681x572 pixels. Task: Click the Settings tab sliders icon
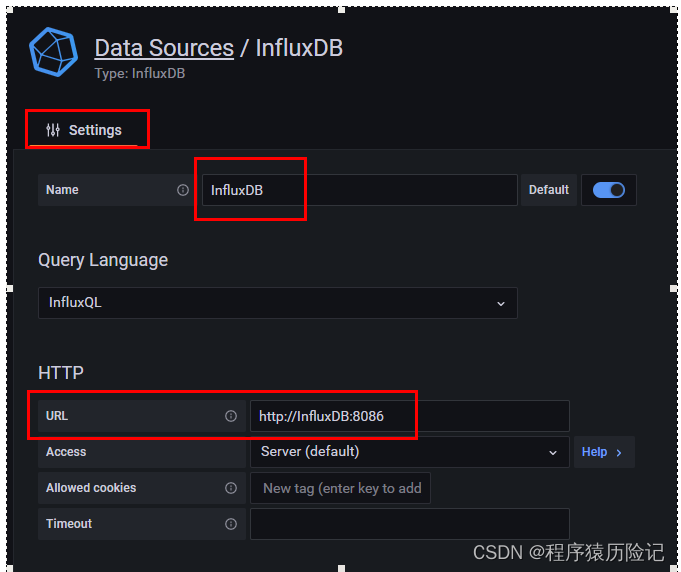pos(53,130)
